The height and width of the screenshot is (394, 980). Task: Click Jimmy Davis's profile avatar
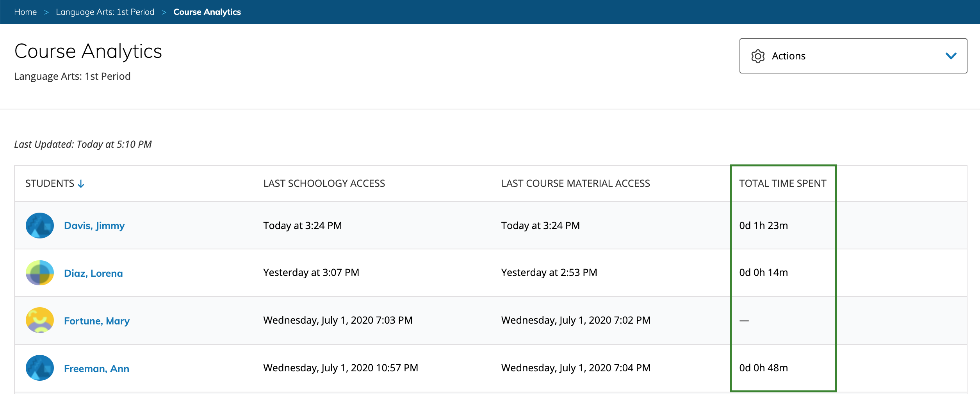[39, 226]
